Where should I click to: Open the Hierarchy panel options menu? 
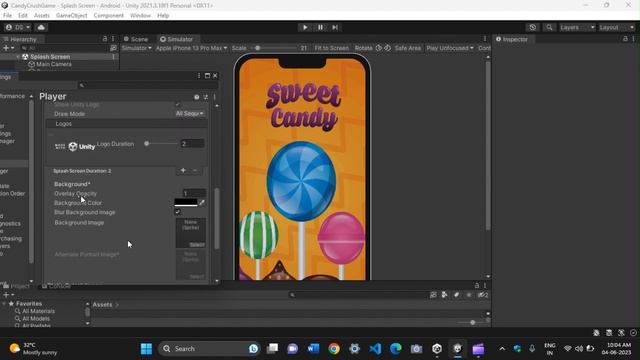(x=113, y=39)
